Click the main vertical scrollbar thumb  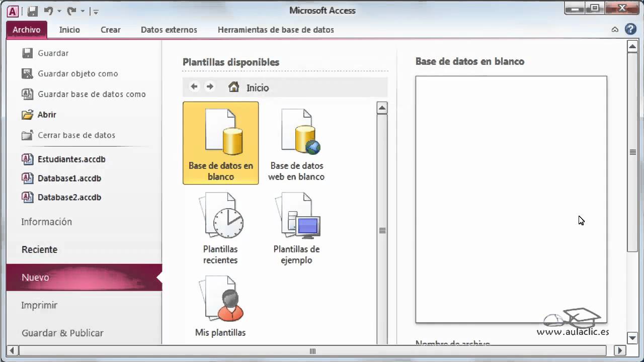632,152
